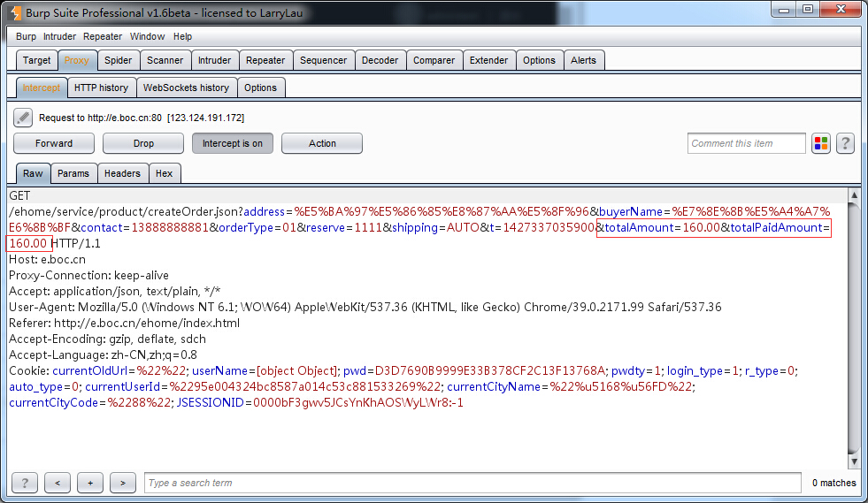Open the HTTP history sub-tab
The height and width of the screenshot is (503, 868).
point(101,88)
